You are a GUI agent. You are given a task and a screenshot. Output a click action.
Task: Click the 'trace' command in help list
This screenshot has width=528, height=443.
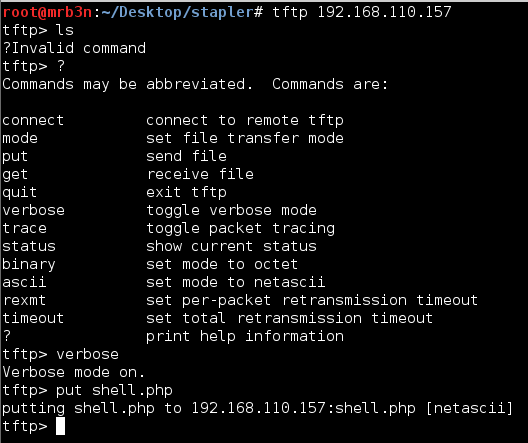pos(24,229)
